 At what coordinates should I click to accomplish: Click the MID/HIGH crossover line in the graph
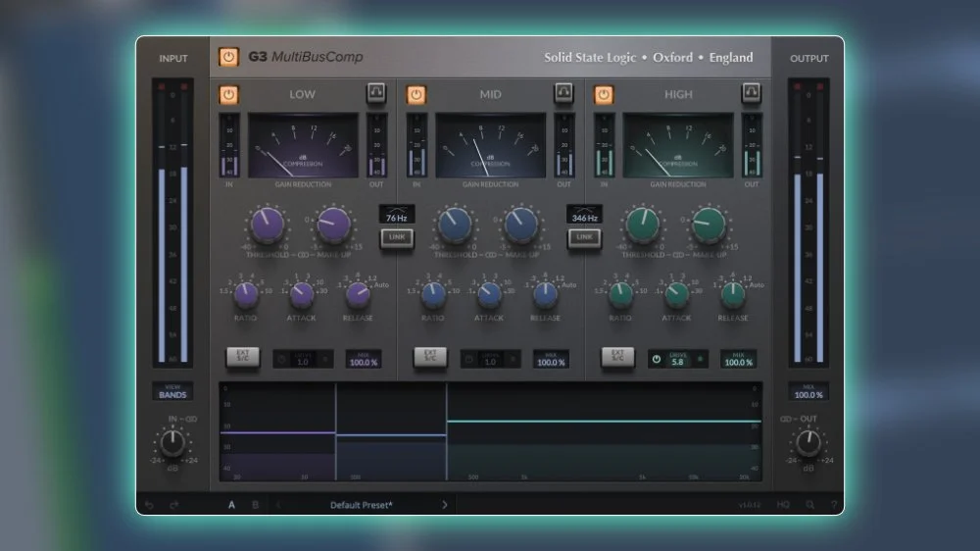(446, 431)
